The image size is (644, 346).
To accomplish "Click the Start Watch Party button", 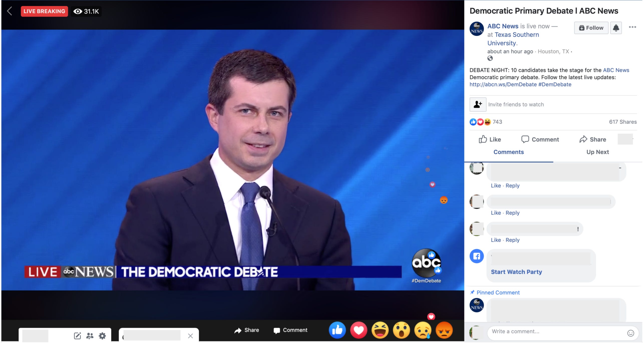I will (516, 272).
